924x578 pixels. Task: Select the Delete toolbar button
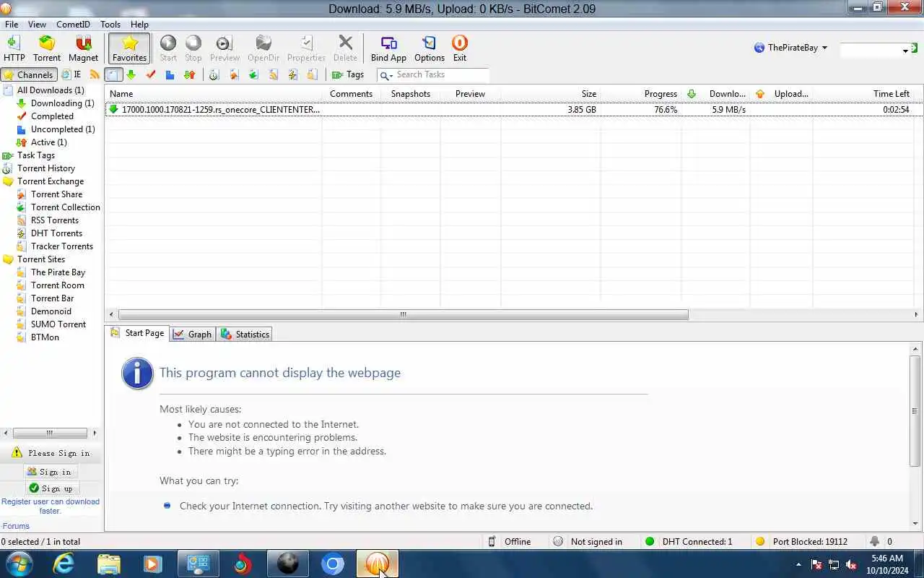pyautogui.click(x=345, y=48)
